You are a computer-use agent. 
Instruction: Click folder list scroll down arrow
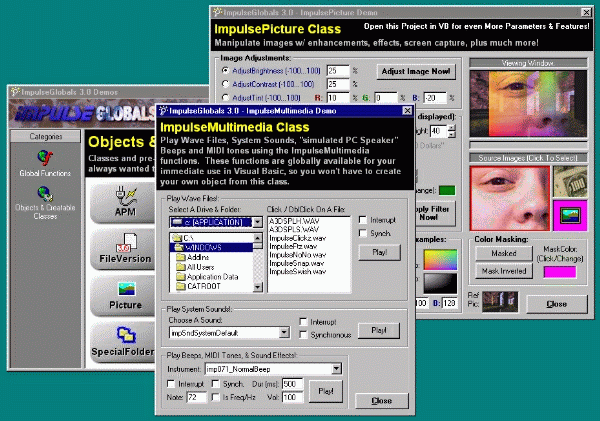pos(258,287)
